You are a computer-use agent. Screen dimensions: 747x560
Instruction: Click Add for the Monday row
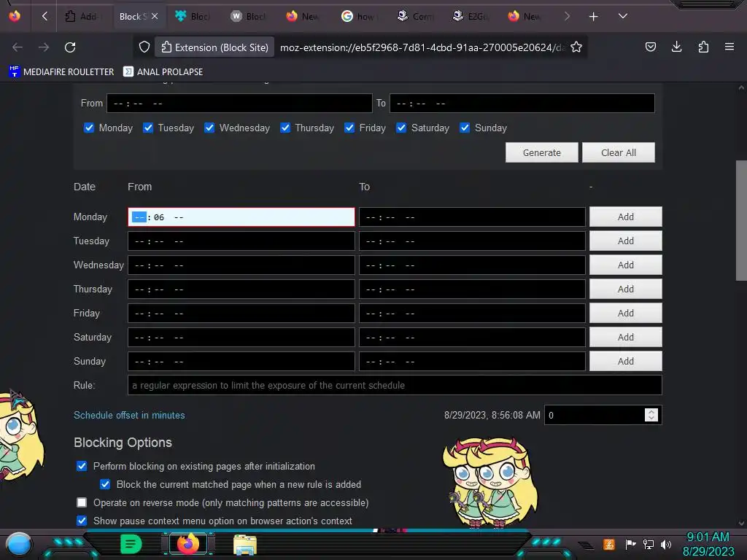625,217
